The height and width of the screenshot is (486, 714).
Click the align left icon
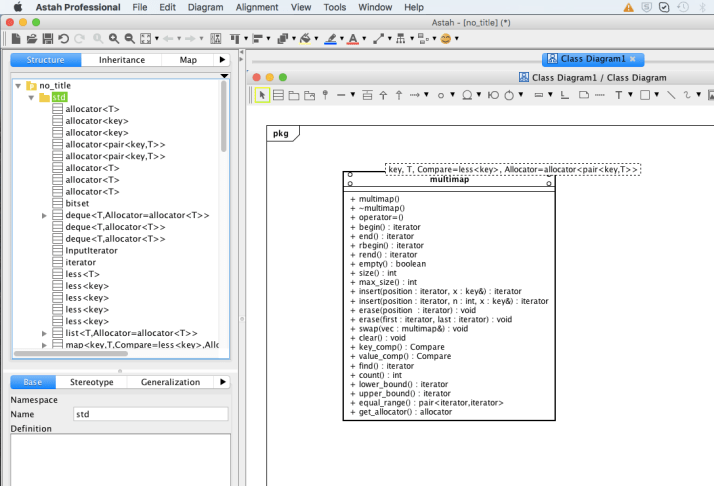coord(258,39)
